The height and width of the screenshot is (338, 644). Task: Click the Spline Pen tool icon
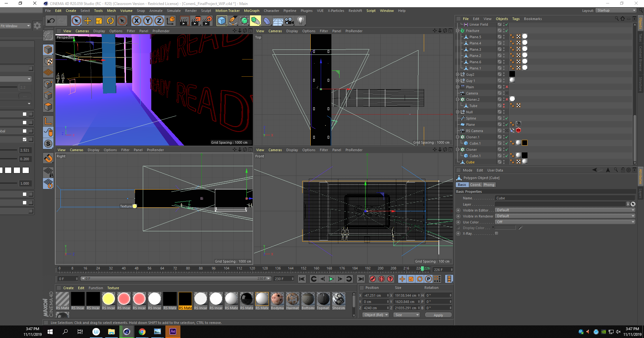(x=233, y=21)
